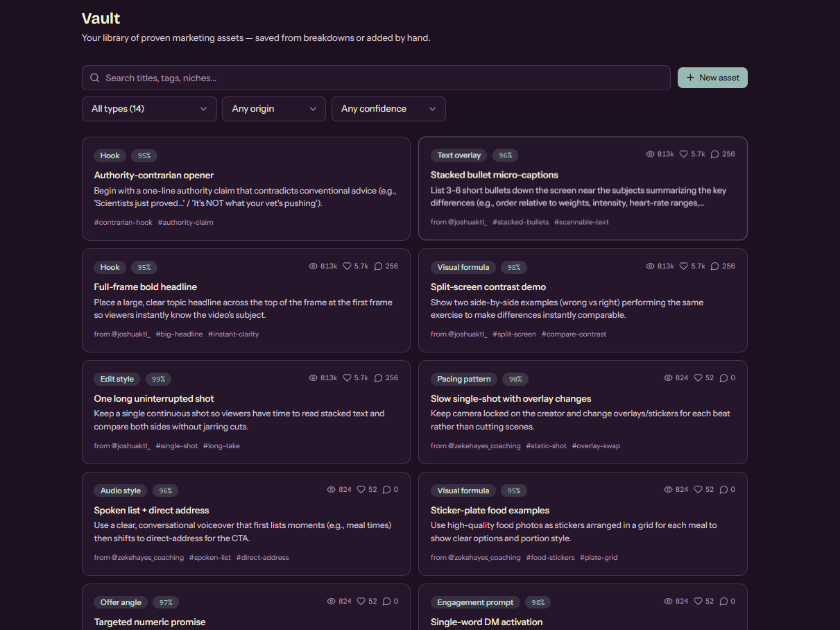The height and width of the screenshot is (630, 840).
Task: Open the Any confidence dropdown
Action: (388, 109)
